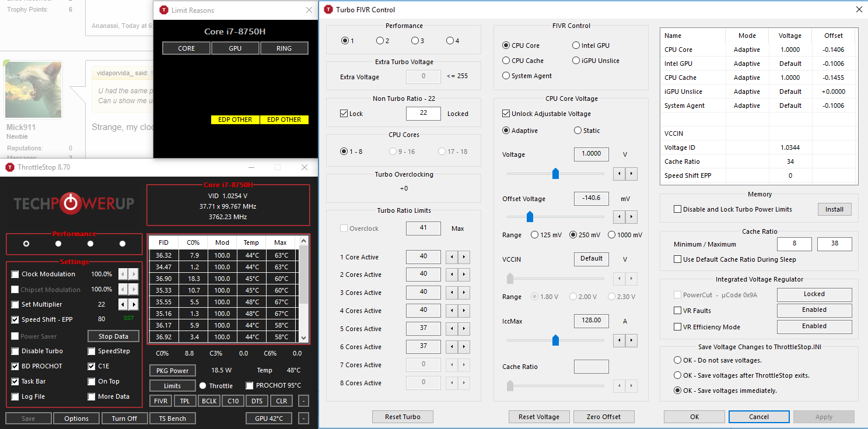Click Reset Turbo button

click(403, 417)
